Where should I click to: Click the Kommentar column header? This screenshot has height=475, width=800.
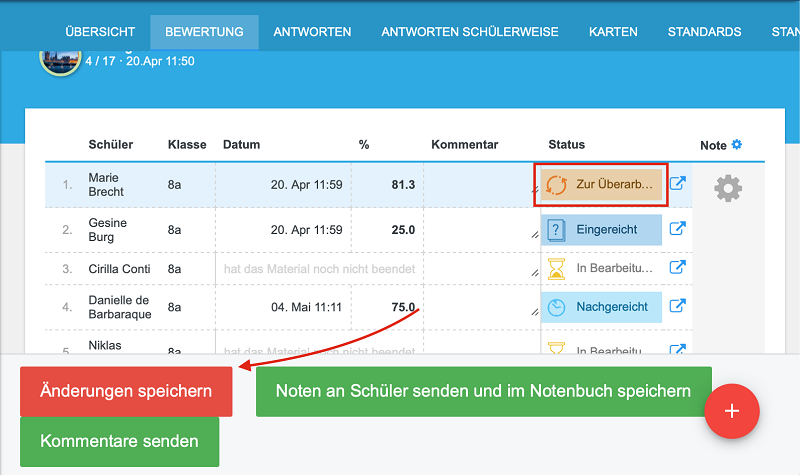tap(464, 144)
